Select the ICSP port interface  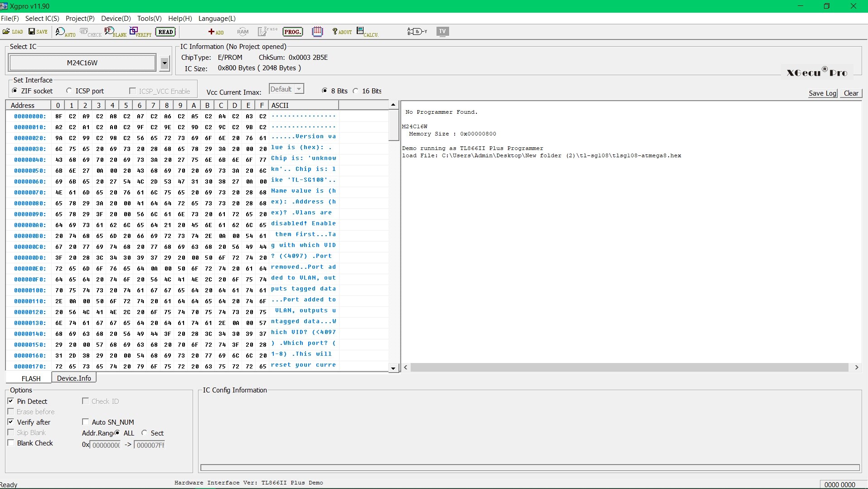[85, 91]
